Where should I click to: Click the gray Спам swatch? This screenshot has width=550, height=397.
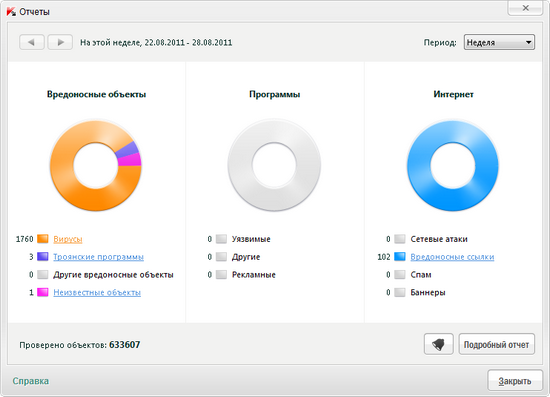[400, 274]
